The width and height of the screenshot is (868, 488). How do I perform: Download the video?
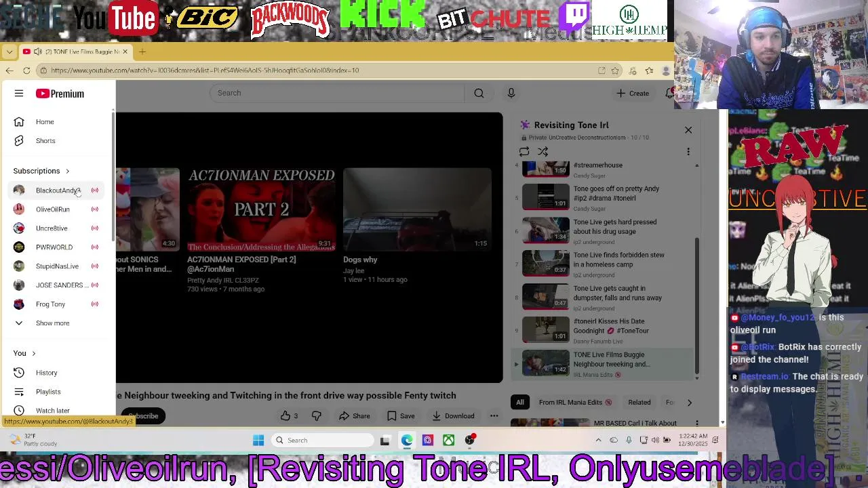[454, 415]
